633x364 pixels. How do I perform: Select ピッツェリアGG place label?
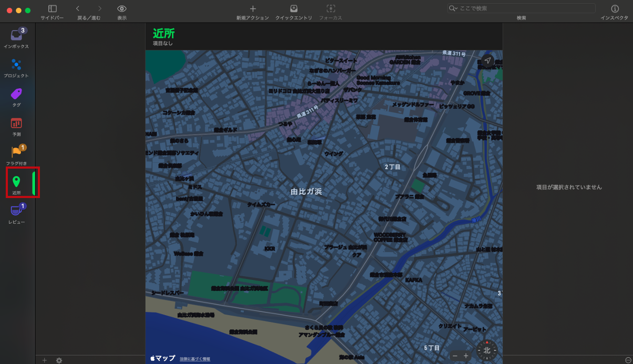[456, 106]
